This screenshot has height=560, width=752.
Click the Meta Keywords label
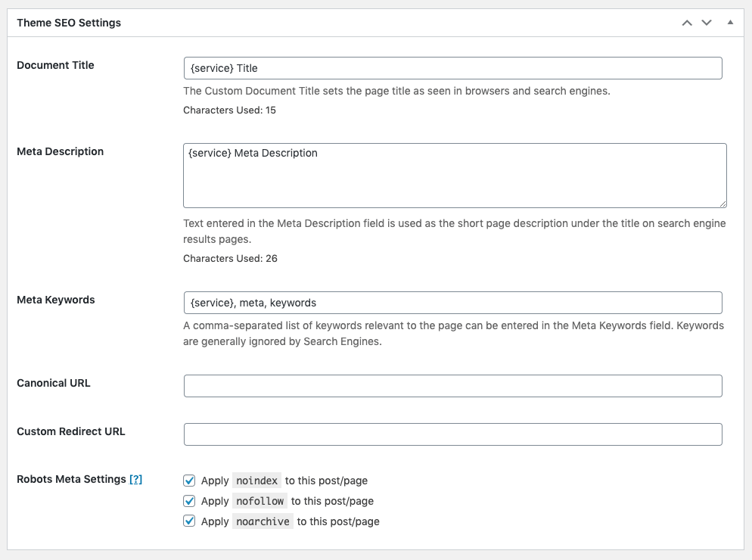(x=56, y=300)
